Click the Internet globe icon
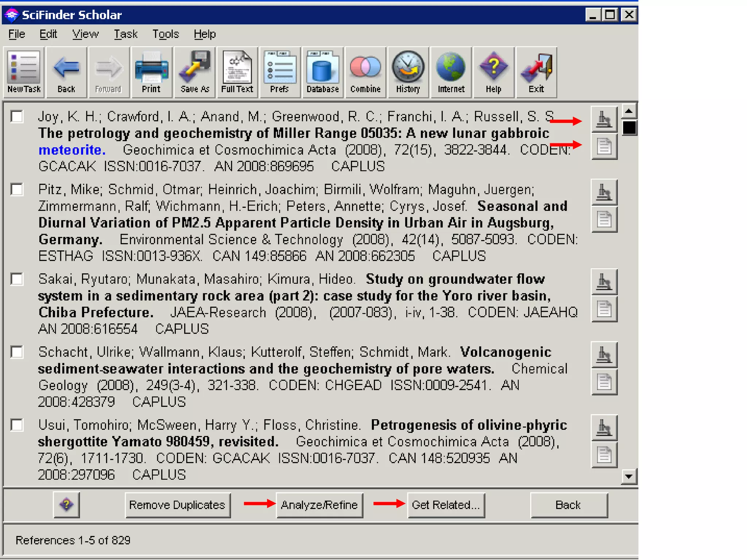747x560 pixels. coord(451,72)
